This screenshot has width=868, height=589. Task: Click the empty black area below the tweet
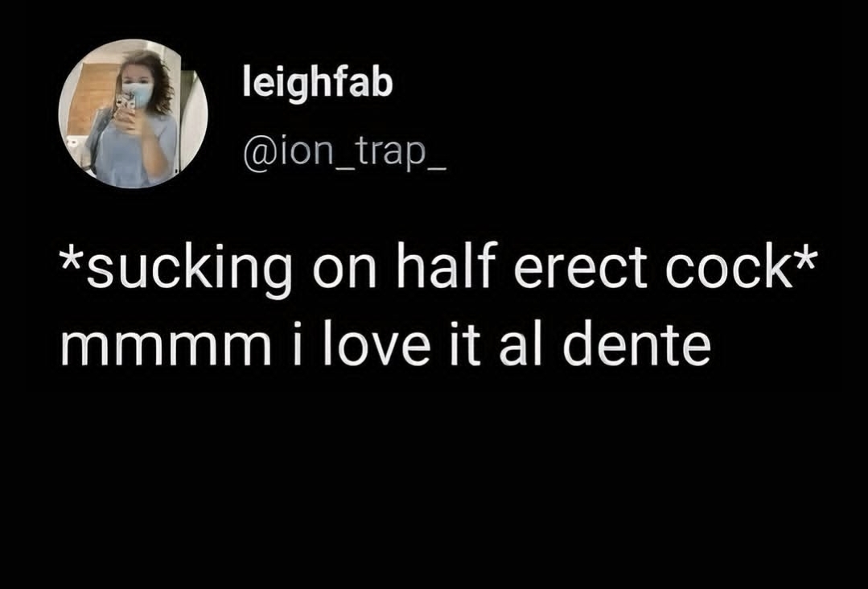pos(434,483)
